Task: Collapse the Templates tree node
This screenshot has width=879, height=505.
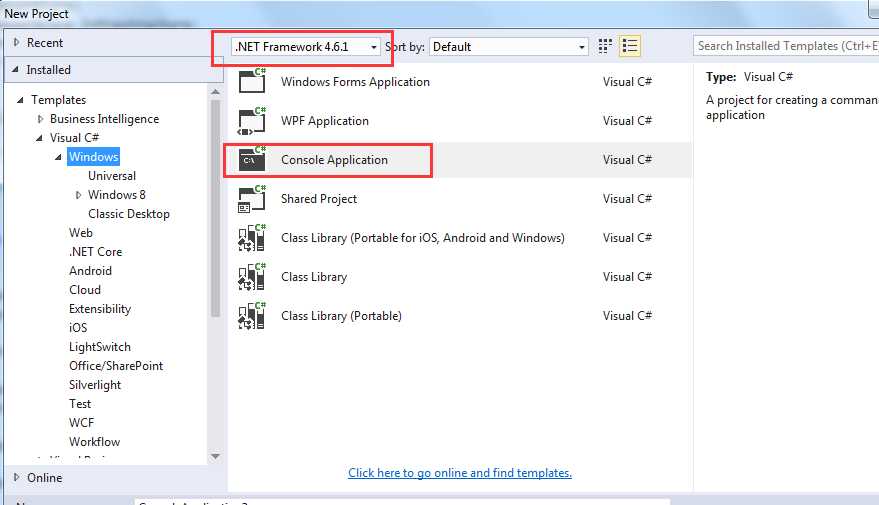Action: pos(20,100)
